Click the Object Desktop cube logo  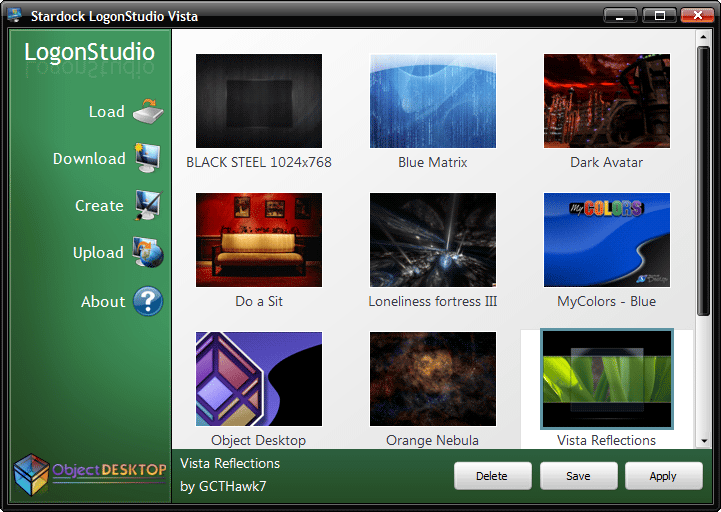click(31, 474)
